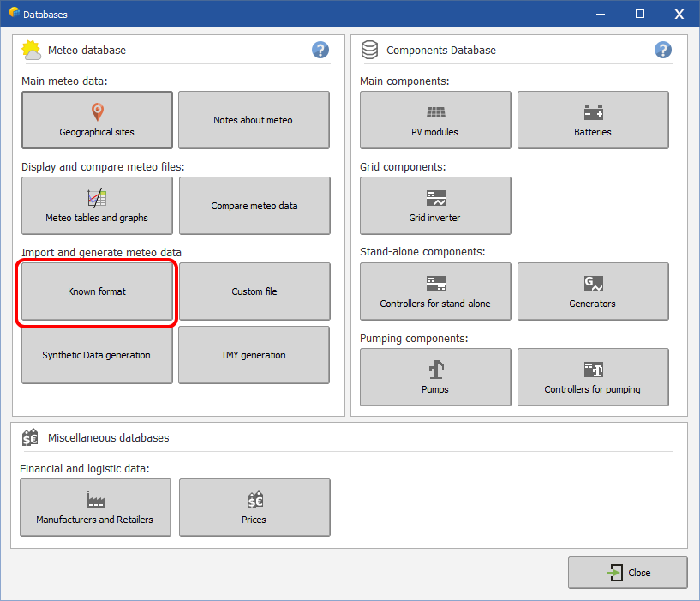Open help for Components Database
Viewport: 700px width, 601px height.
[663, 50]
